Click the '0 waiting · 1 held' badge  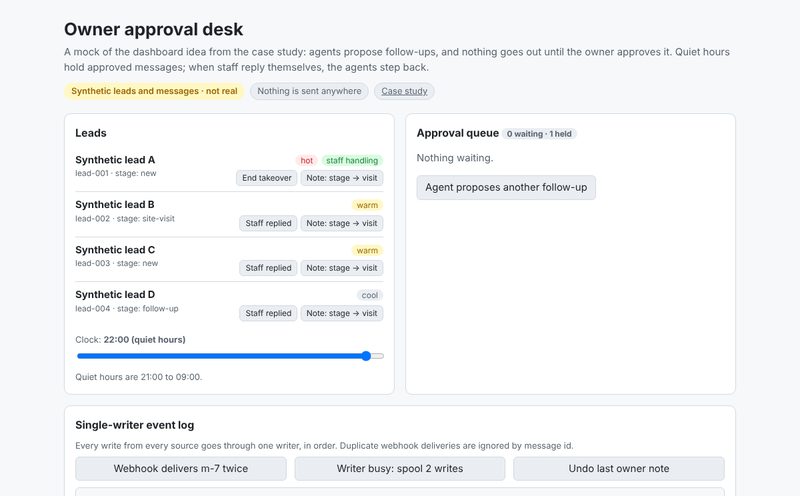[x=539, y=134]
